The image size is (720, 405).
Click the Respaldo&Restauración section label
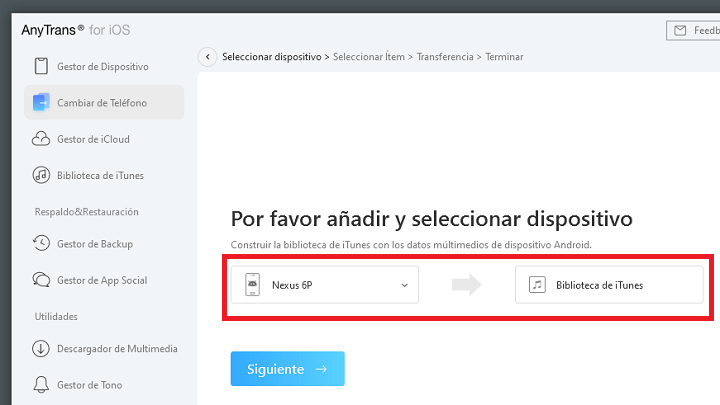pyautogui.click(x=86, y=212)
